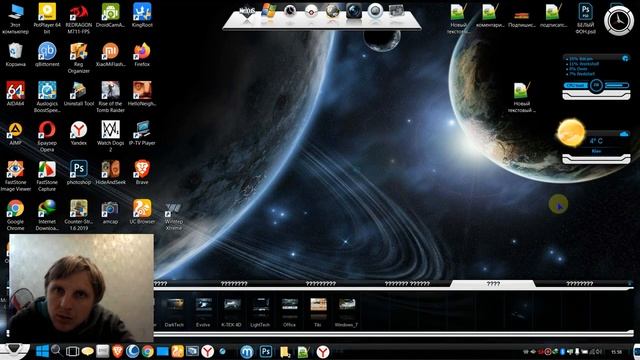The image size is (640, 360).
Task: Choose the DarkTech theme thumbnail
Action: pos(174,313)
